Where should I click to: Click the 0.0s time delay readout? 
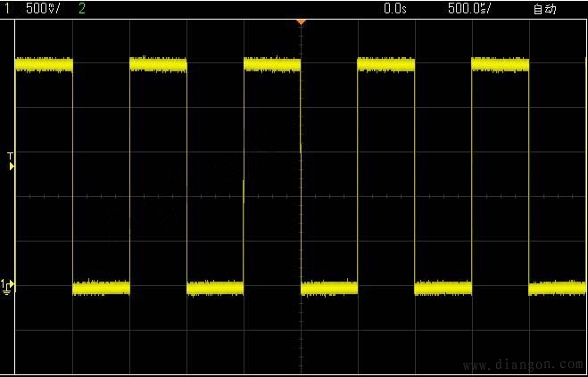click(x=395, y=9)
